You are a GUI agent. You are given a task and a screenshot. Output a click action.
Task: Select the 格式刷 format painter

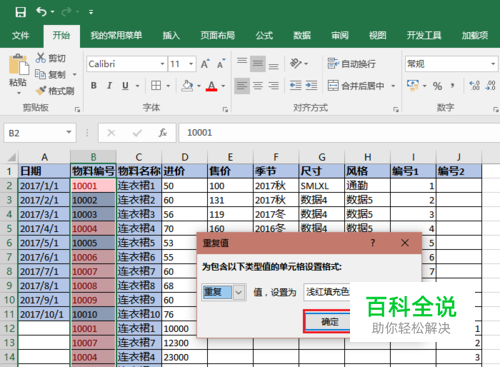(x=55, y=90)
